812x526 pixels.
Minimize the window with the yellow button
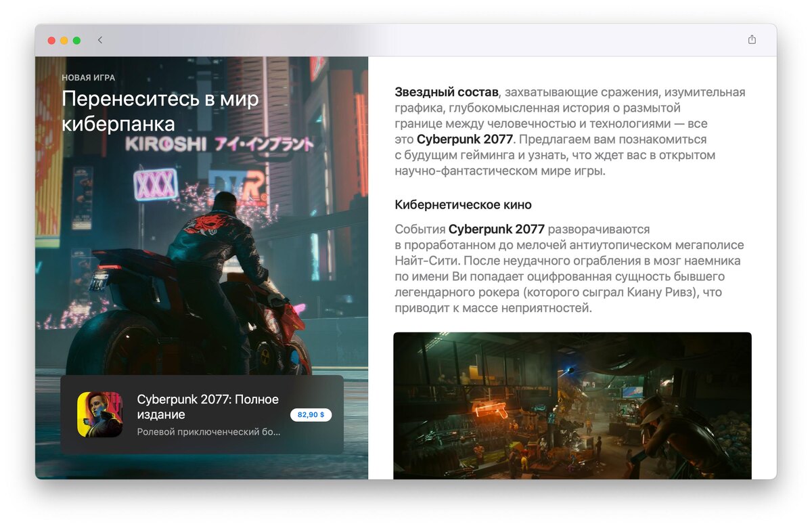coord(64,41)
